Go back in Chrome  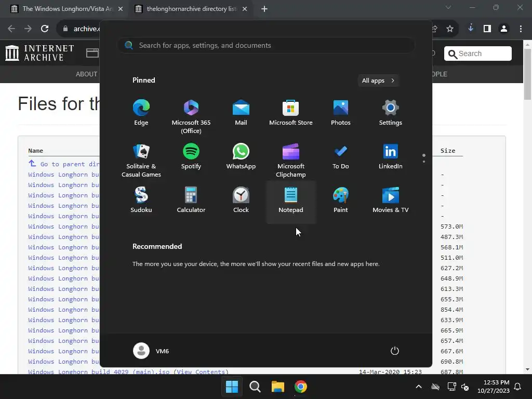(11, 29)
